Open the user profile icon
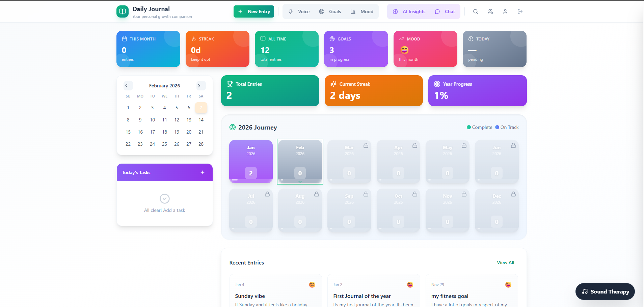The image size is (644, 307). point(505,11)
